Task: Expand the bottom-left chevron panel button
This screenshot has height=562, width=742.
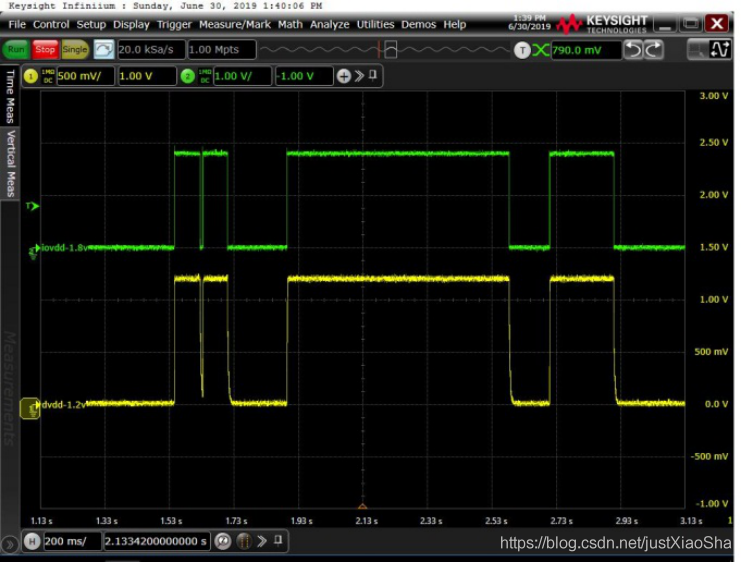Action: click(9, 544)
